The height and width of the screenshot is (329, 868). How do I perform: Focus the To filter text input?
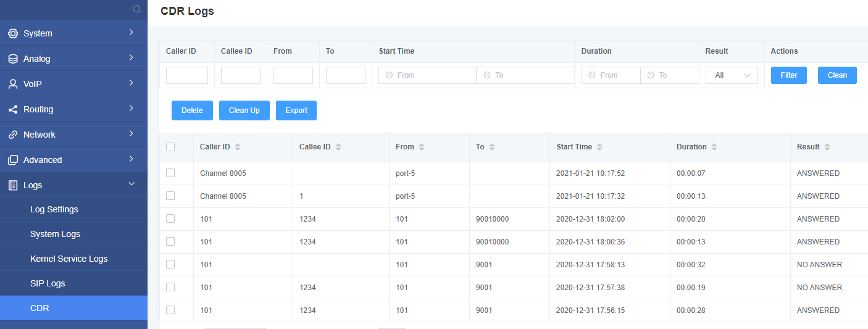point(346,75)
